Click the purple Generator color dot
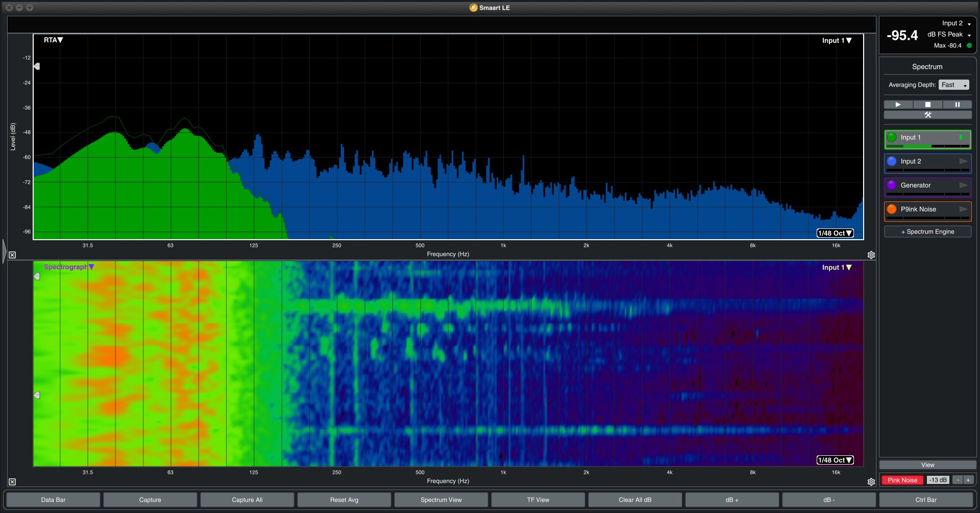 click(x=892, y=185)
